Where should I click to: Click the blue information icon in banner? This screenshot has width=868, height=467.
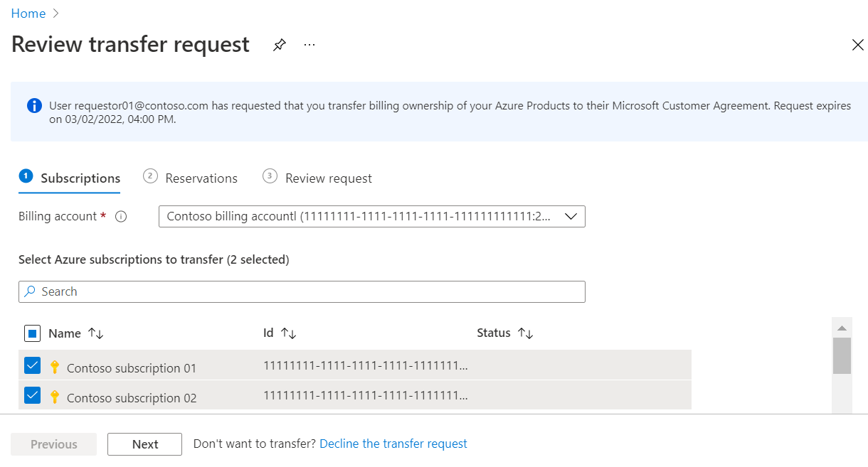click(34, 106)
